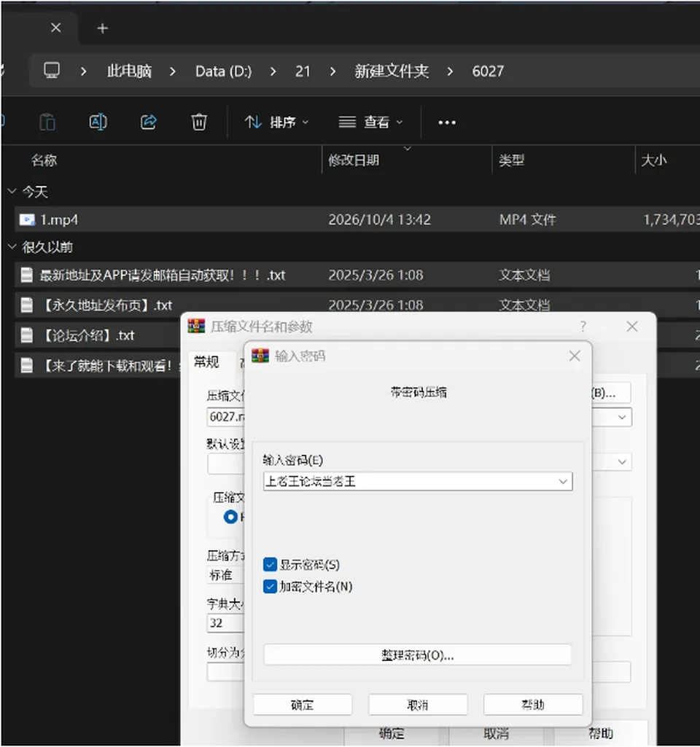Click the text file icon beside 【论坛介绍】.txt
Viewport: 700px width, 747px height.
pyautogui.click(x=27, y=335)
